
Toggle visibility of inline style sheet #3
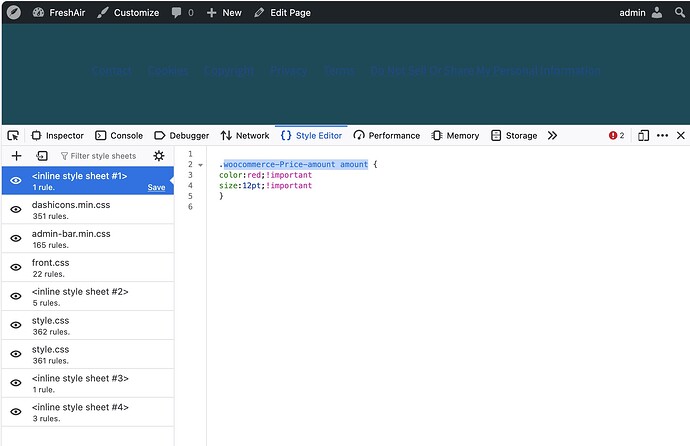16,383
